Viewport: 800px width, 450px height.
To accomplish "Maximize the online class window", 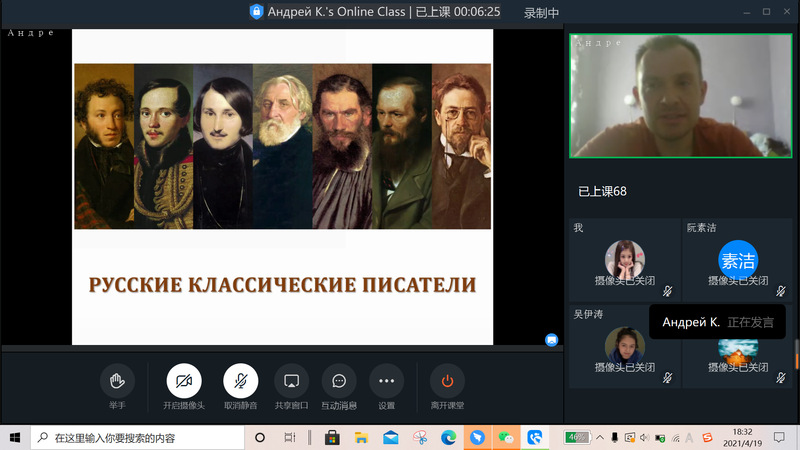I will 766,12.
